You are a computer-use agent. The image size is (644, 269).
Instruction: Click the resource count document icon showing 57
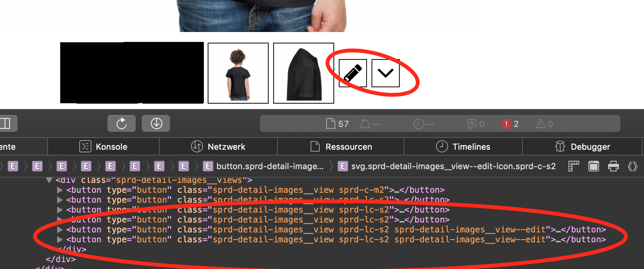(x=337, y=124)
